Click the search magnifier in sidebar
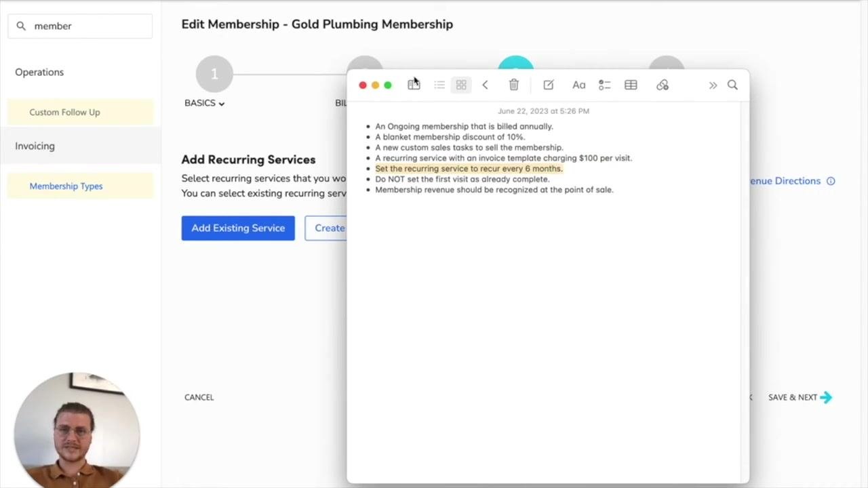Image resolution: width=868 pixels, height=488 pixels. pos(21,26)
